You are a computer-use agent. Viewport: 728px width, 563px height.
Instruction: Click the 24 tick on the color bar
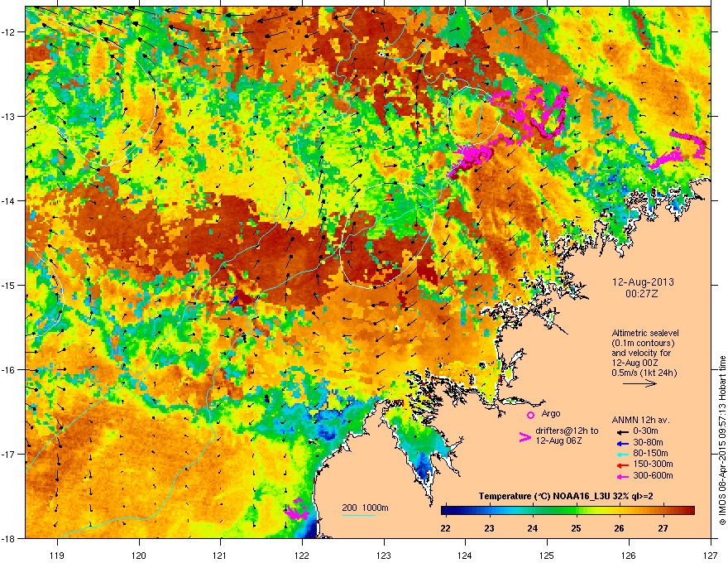click(x=533, y=528)
